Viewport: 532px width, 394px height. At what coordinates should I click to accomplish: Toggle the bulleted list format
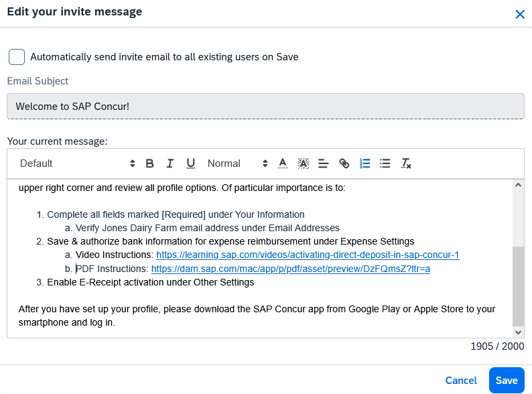click(385, 163)
